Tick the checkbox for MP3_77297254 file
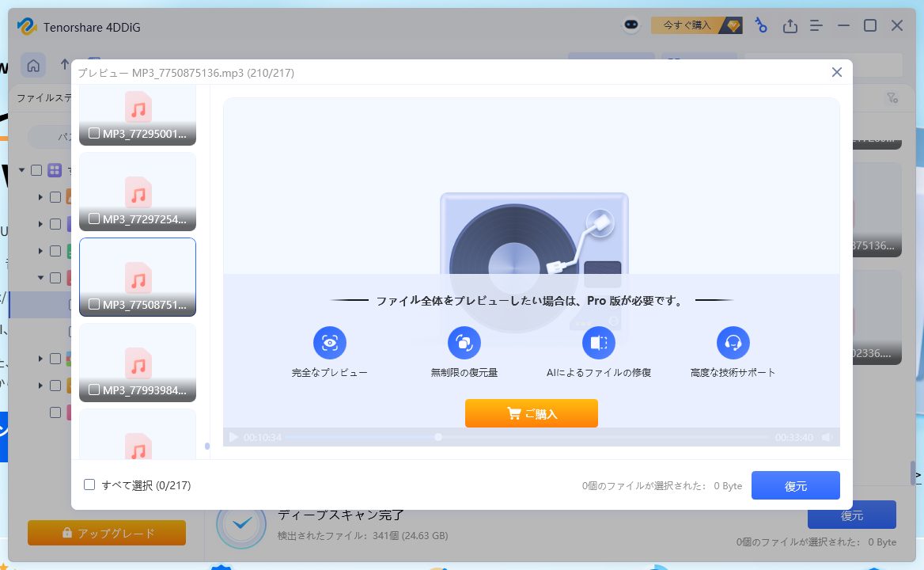This screenshot has width=924, height=570. point(94,218)
